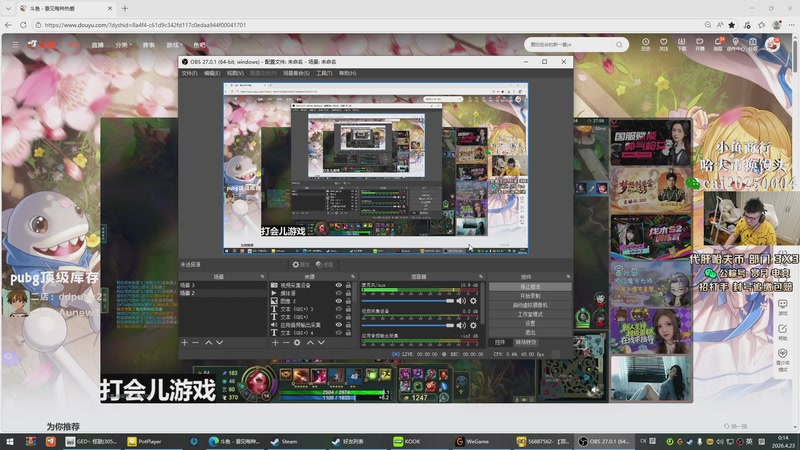Screen dimensions: 800x450
Task: Expand the Douyu 游戏 dropdown in navigation
Action: pos(174,45)
